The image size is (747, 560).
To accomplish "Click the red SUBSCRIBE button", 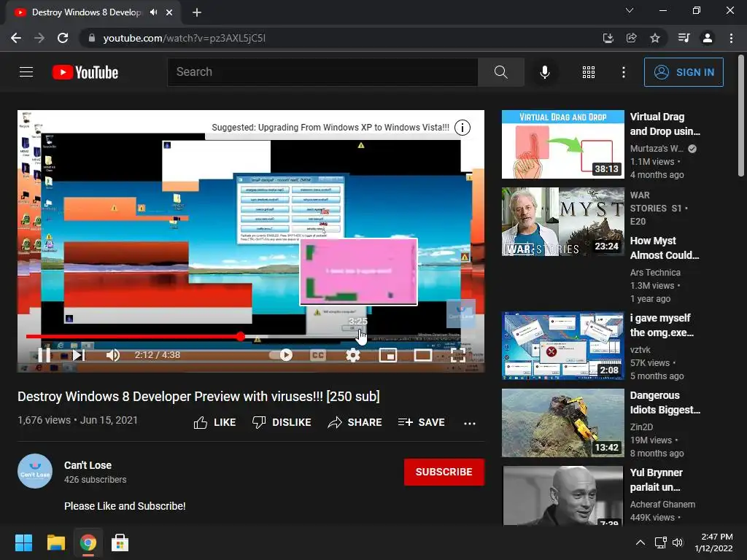I will click(444, 472).
